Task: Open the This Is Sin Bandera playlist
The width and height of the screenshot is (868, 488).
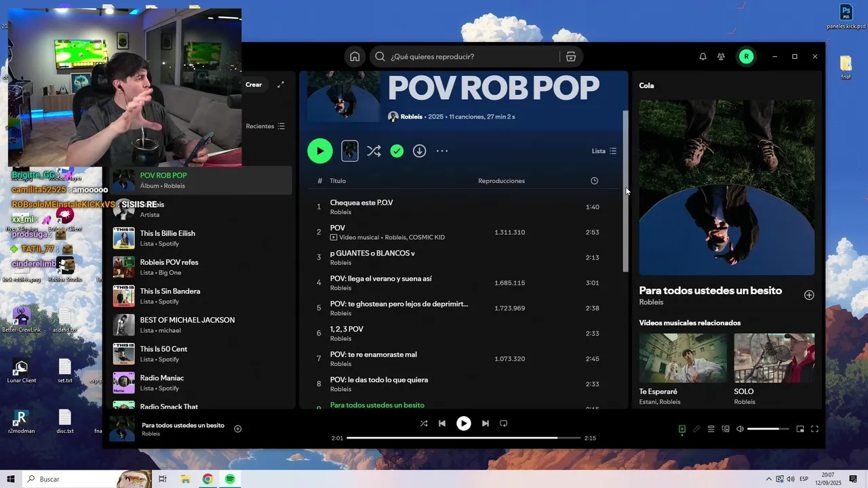Action: coord(201,296)
